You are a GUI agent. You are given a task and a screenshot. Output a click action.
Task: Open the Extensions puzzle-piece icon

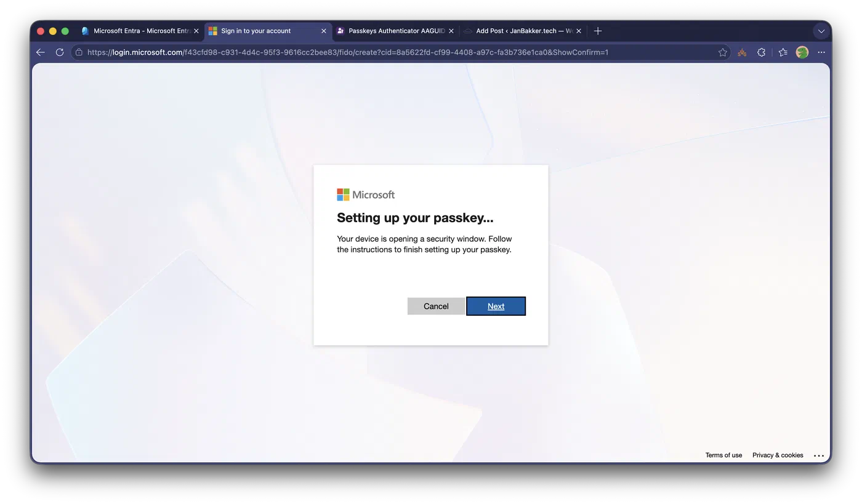(x=762, y=52)
